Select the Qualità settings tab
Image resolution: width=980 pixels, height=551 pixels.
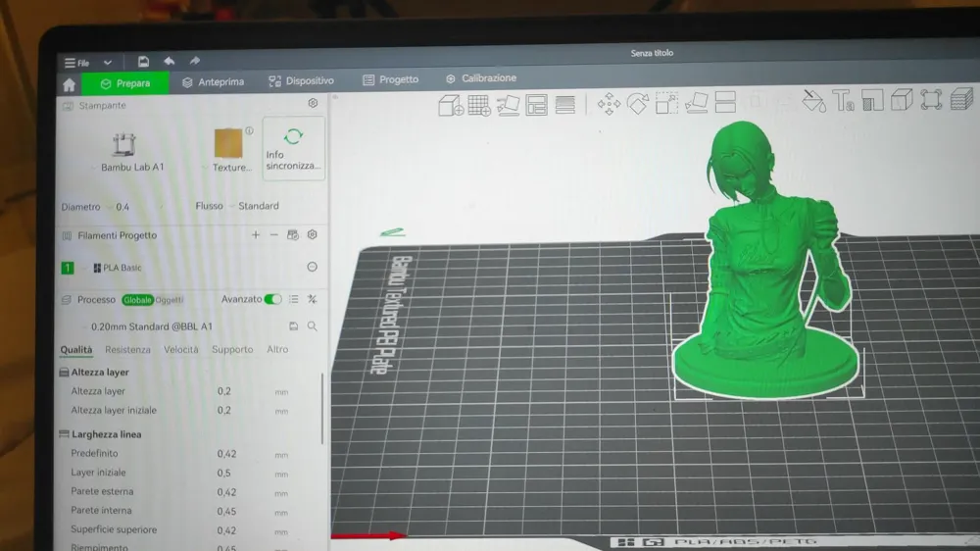tap(76, 350)
